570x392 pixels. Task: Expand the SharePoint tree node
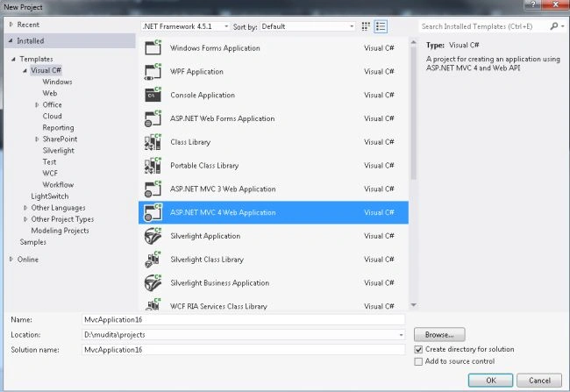[x=37, y=139]
